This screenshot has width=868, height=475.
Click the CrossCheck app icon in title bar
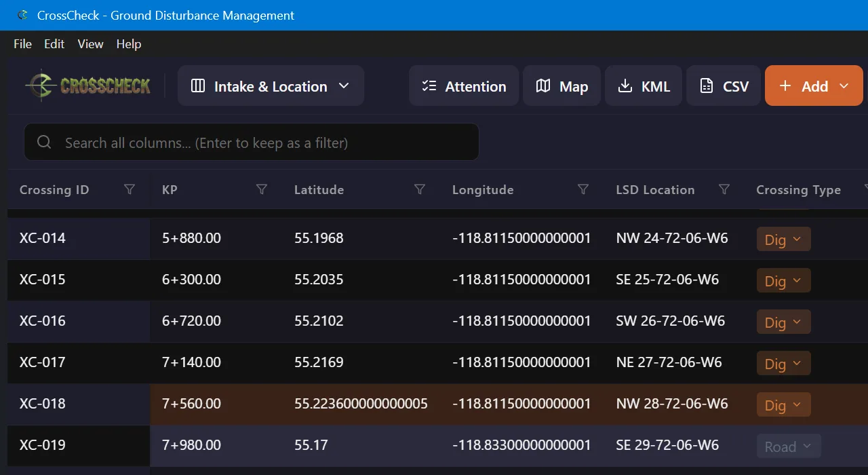pyautogui.click(x=23, y=15)
